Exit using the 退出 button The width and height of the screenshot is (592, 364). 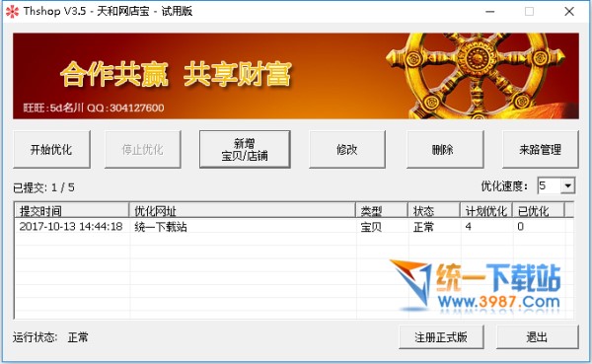click(x=537, y=336)
